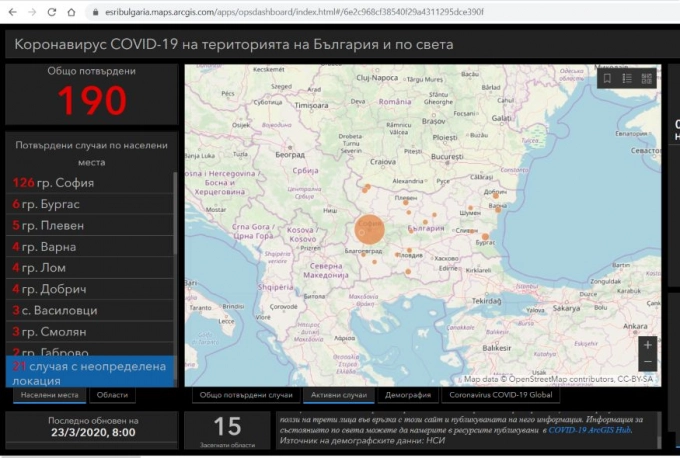This screenshot has height=458, width=680.
Task: Open the basemap gallery icon
Action: [x=647, y=78]
